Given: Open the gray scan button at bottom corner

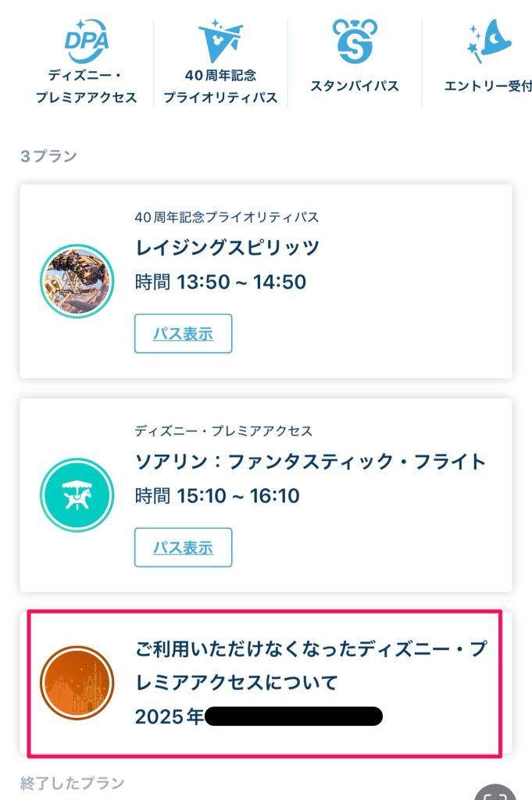Looking at the screenshot, I should point(495,792).
